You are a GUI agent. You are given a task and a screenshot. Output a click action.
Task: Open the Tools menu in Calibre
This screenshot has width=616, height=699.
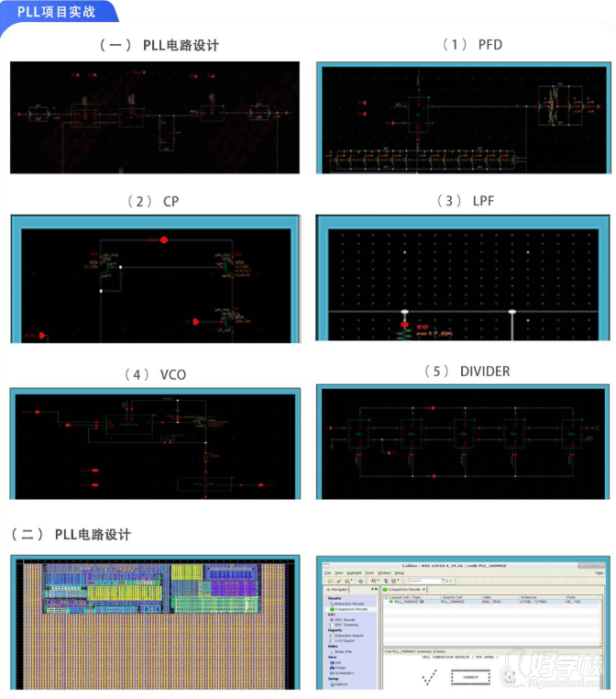coord(369,573)
